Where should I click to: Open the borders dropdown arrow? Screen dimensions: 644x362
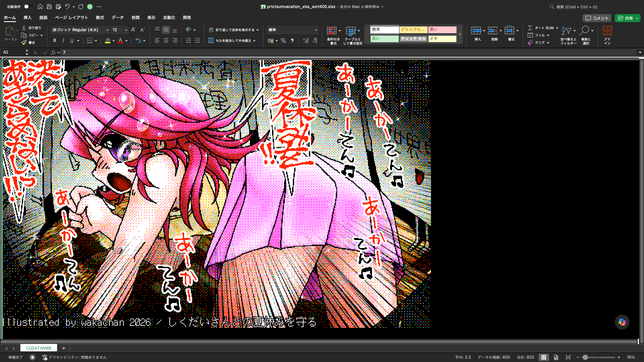[x=96, y=41]
